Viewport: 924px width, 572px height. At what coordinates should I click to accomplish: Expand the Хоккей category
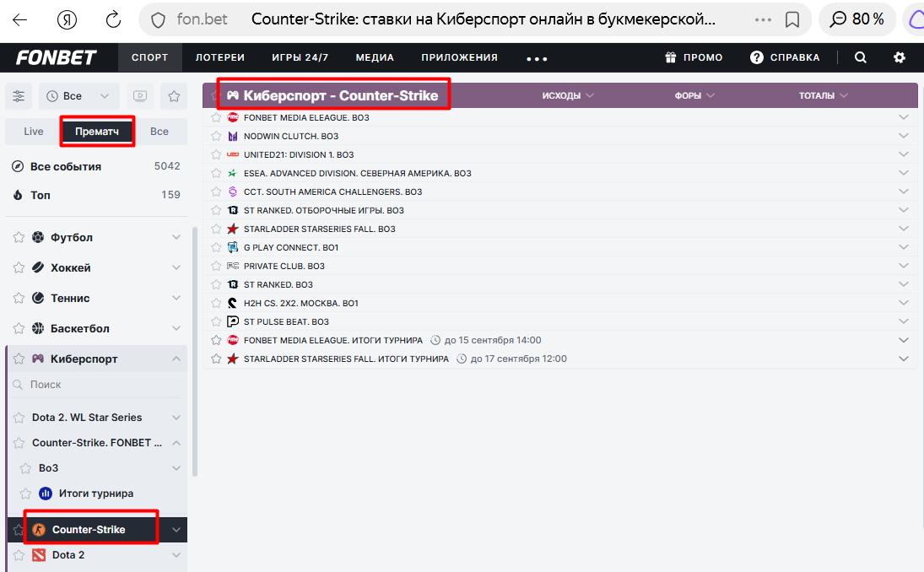pos(176,268)
